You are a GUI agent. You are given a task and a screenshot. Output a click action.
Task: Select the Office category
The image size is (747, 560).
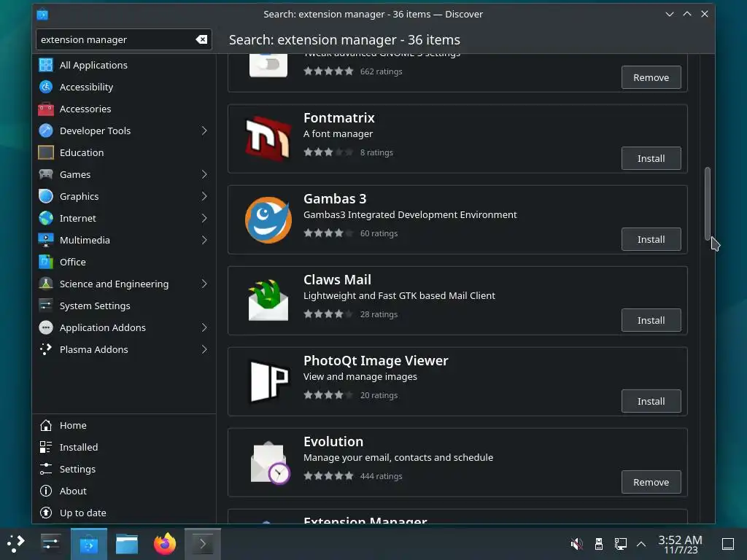pyautogui.click(x=124, y=262)
